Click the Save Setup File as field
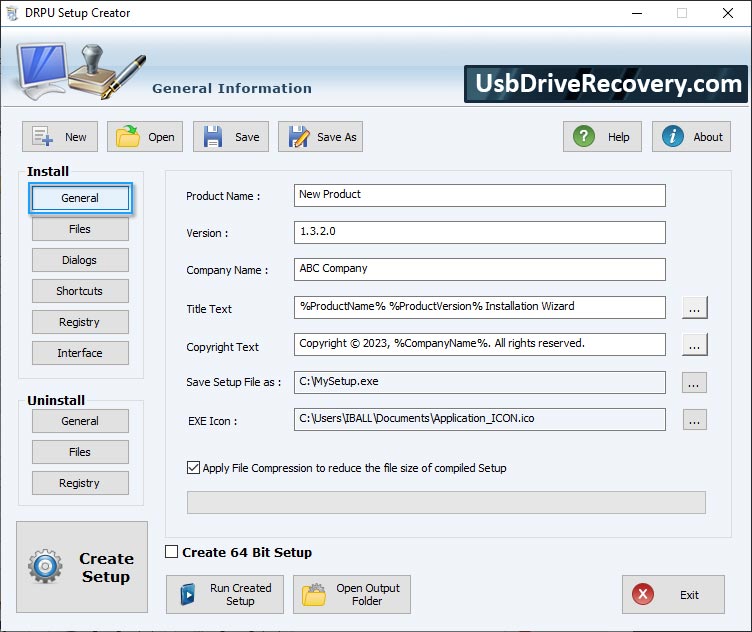The height and width of the screenshot is (632, 752). [480, 382]
